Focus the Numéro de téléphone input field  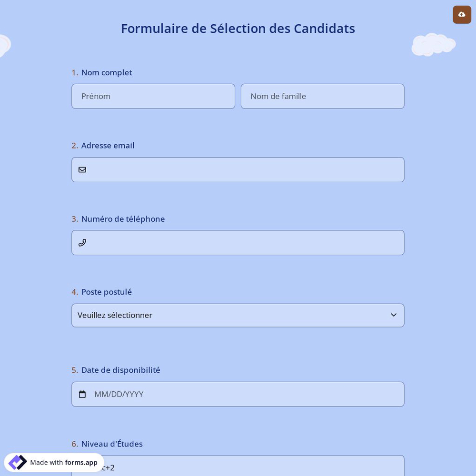point(248,242)
